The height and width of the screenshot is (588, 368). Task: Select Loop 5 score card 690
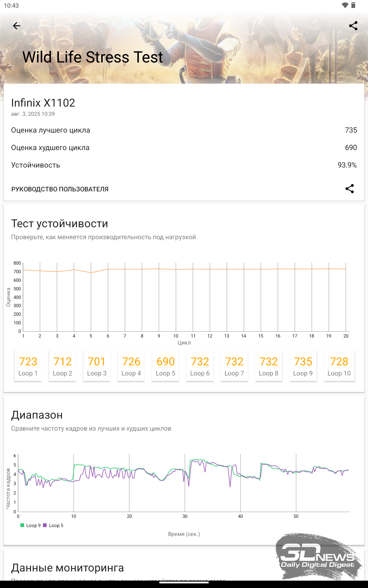(x=165, y=366)
